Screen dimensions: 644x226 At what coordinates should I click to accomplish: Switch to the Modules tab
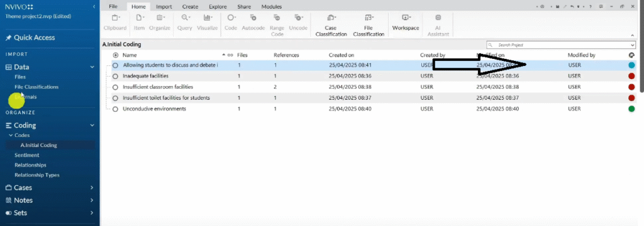(x=272, y=6)
